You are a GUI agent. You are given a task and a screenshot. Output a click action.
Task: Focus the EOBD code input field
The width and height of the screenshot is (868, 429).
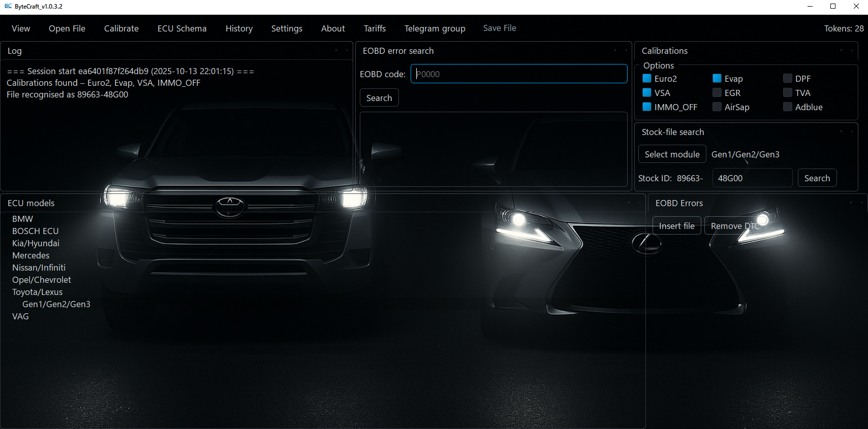pyautogui.click(x=518, y=74)
